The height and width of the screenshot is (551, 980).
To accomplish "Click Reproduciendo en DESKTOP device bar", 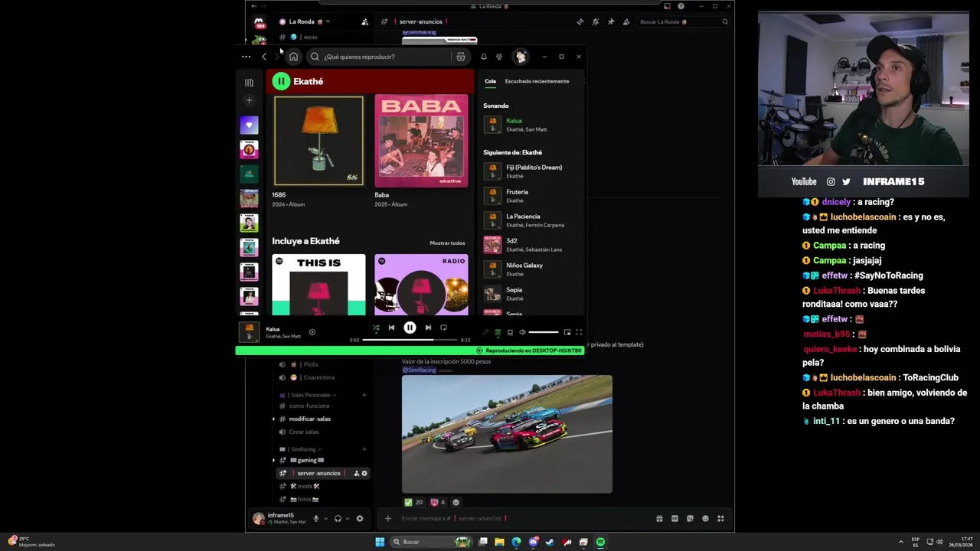I will [x=410, y=350].
